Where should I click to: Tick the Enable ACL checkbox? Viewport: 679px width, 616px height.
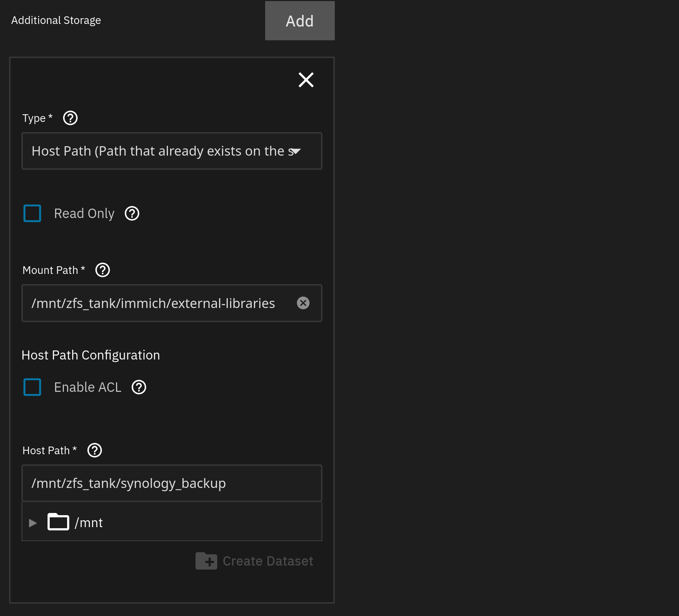tap(32, 387)
